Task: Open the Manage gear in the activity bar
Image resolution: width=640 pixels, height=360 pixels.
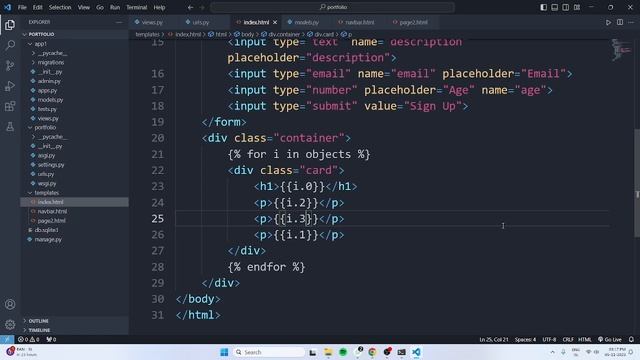Action: click(x=10, y=324)
